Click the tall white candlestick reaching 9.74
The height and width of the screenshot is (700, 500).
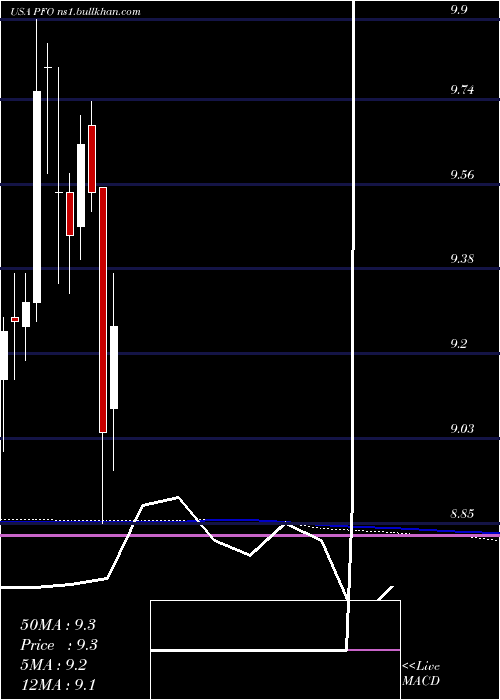pyautogui.click(x=37, y=197)
